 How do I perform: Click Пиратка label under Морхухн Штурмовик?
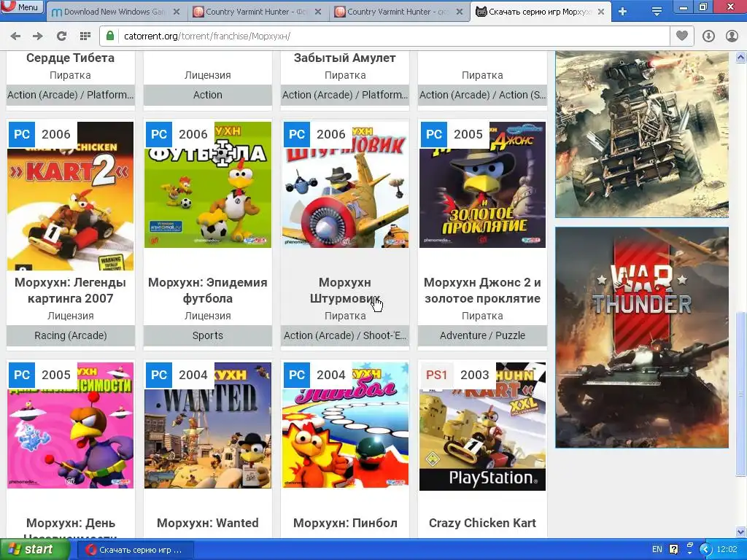pyautogui.click(x=345, y=316)
